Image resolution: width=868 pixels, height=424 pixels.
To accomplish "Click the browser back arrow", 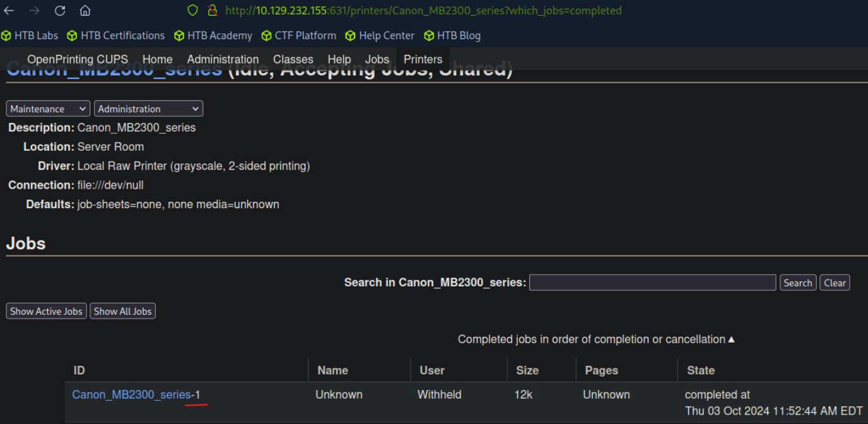I will click(x=9, y=11).
